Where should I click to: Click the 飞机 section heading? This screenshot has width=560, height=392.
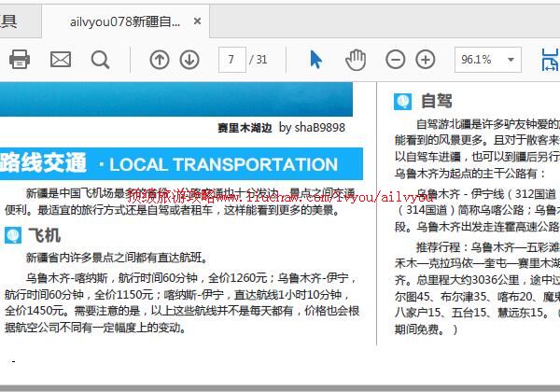(44, 235)
